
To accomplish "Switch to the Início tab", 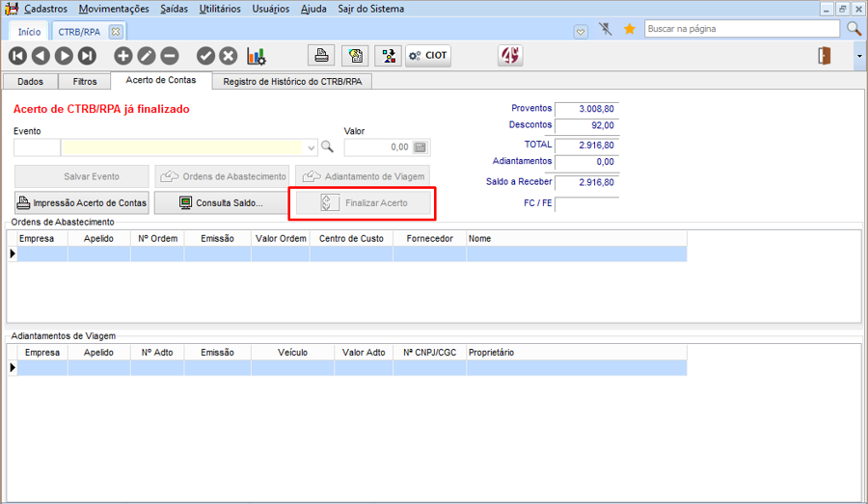I will 29,32.
